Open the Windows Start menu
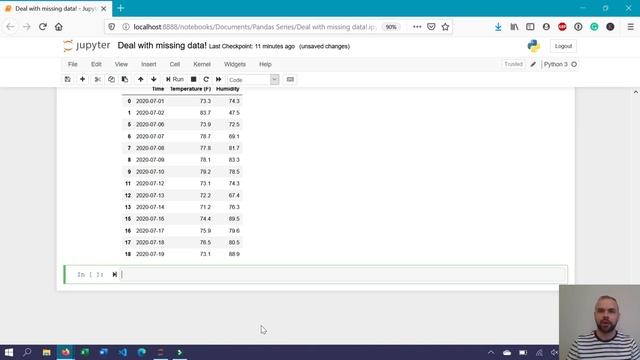Viewport: 640px width, 360px height. point(9,352)
